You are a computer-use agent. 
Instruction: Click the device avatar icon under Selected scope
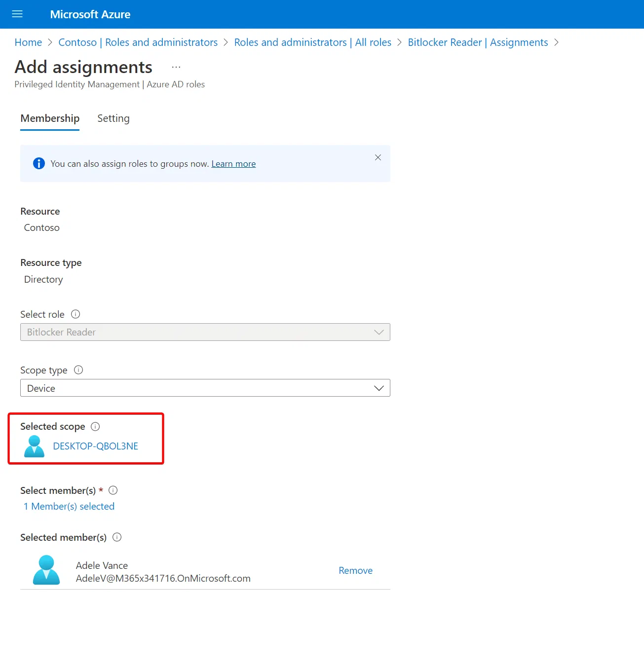[35, 446]
